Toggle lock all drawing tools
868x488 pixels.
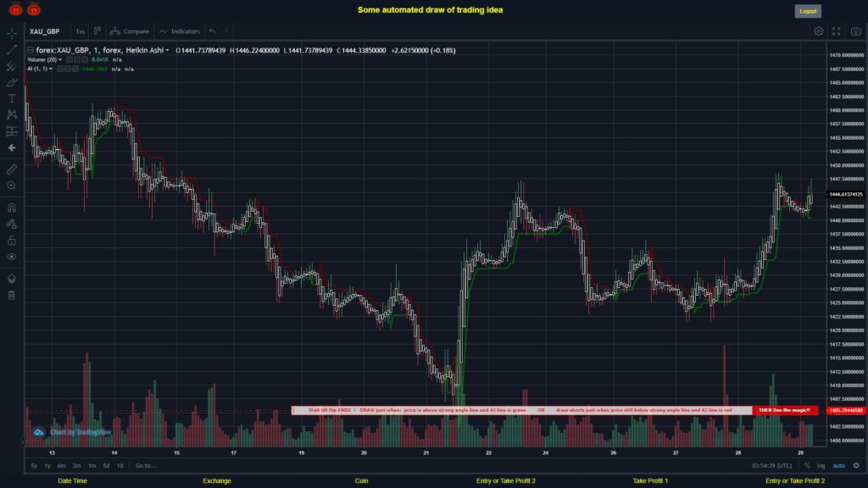pos(12,240)
